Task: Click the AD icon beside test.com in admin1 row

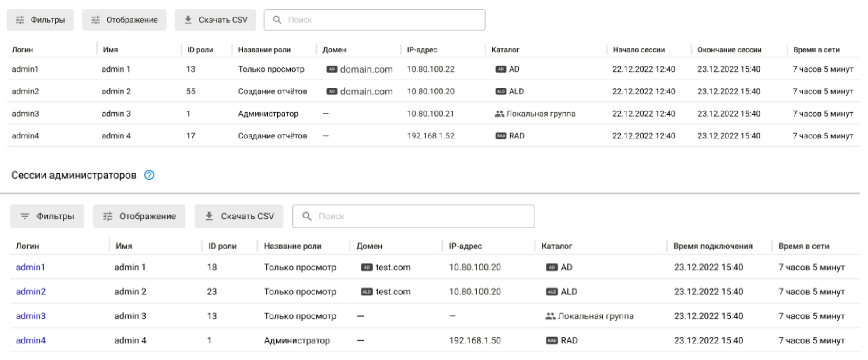Action: pyautogui.click(x=366, y=267)
